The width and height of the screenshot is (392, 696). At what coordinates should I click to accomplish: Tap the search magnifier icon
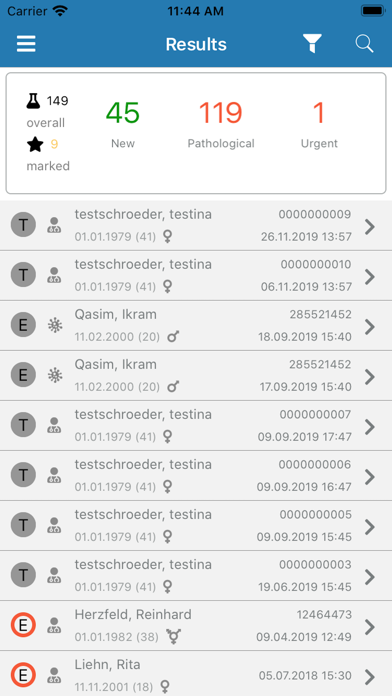click(x=364, y=44)
